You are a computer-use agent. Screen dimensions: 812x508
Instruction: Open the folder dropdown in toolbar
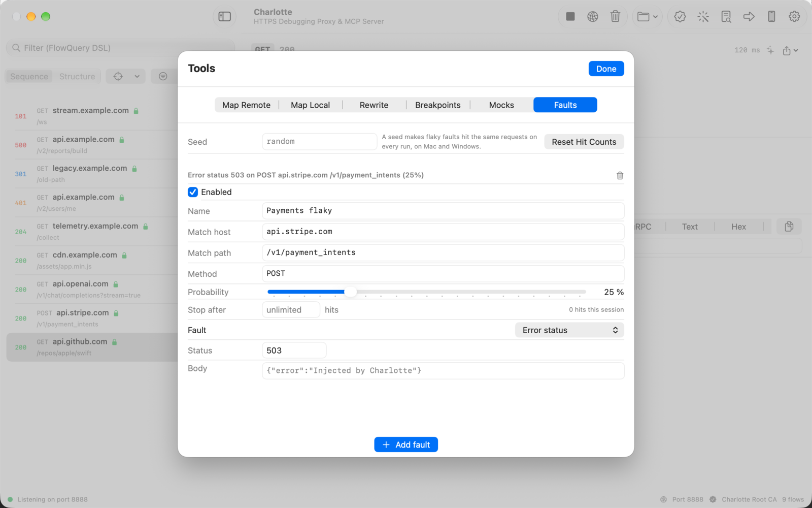pyautogui.click(x=648, y=17)
